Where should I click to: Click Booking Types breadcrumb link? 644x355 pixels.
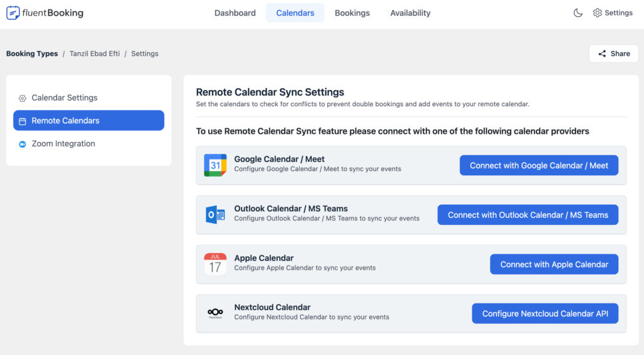point(32,54)
